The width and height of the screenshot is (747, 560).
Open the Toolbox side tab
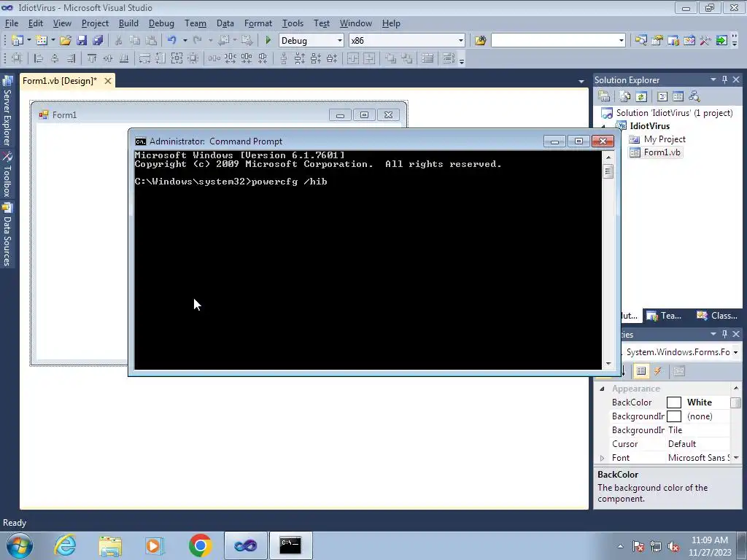7,175
